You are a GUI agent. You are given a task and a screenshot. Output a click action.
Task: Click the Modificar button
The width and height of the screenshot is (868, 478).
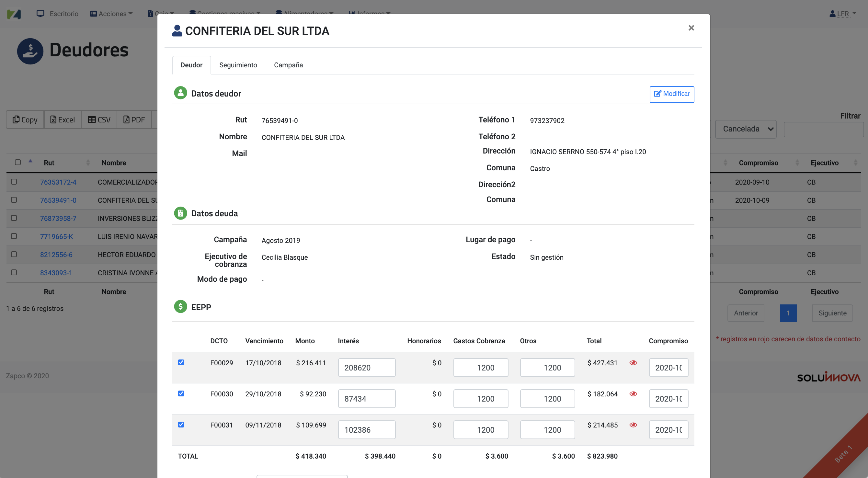[x=671, y=94]
